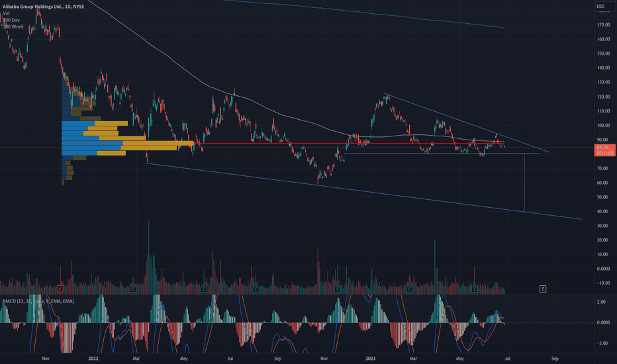This screenshot has height=364, width=617.
Task: Click the 140.00 price axis label
Action: tap(603, 68)
